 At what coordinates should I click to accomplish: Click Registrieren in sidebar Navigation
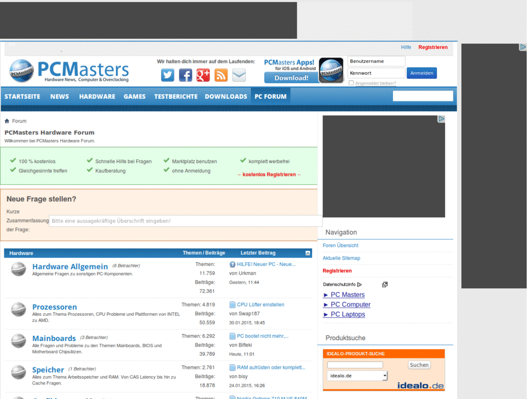click(x=337, y=271)
